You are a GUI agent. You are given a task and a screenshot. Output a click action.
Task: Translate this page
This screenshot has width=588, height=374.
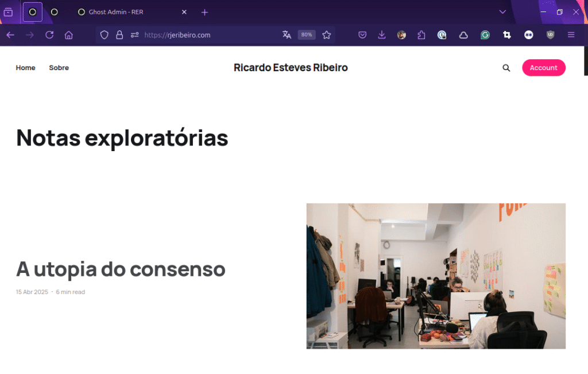point(287,35)
